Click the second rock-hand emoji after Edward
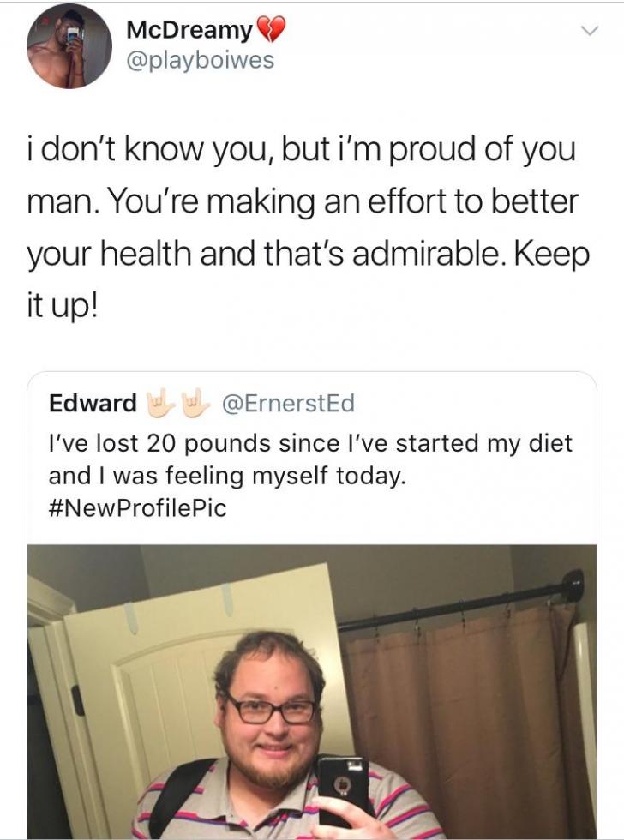The width and height of the screenshot is (624, 840). (x=199, y=402)
